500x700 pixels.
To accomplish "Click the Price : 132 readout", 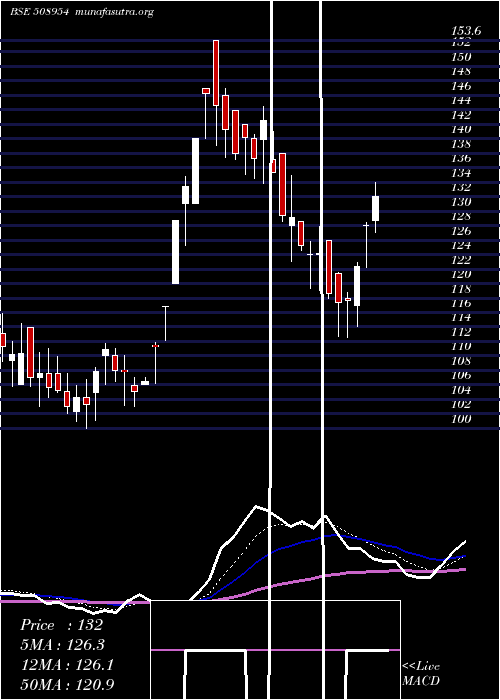I will (62, 625).
